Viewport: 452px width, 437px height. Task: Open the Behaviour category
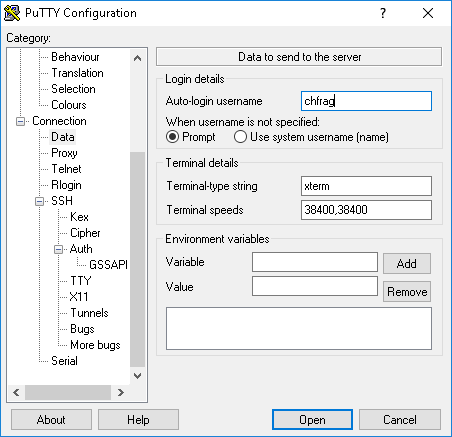click(x=75, y=57)
